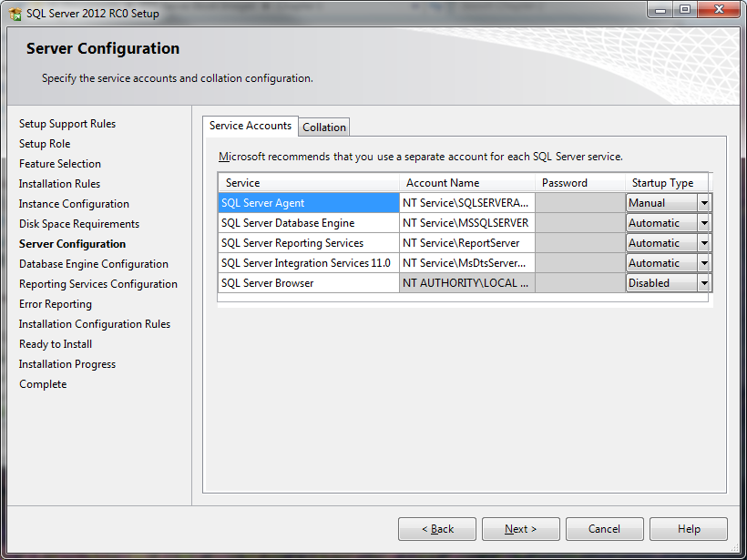This screenshot has width=747, height=560.
Task: Click the Service column header
Action: pyautogui.click(x=309, y=183)
